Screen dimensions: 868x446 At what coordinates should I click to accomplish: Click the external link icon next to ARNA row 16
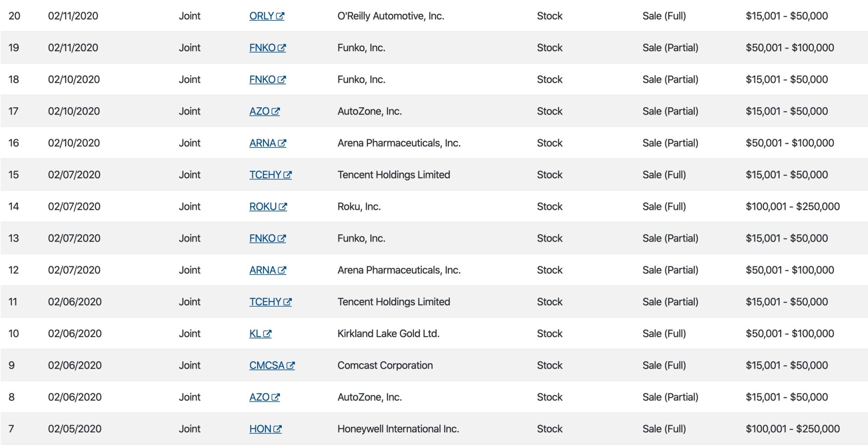[283, 142]
